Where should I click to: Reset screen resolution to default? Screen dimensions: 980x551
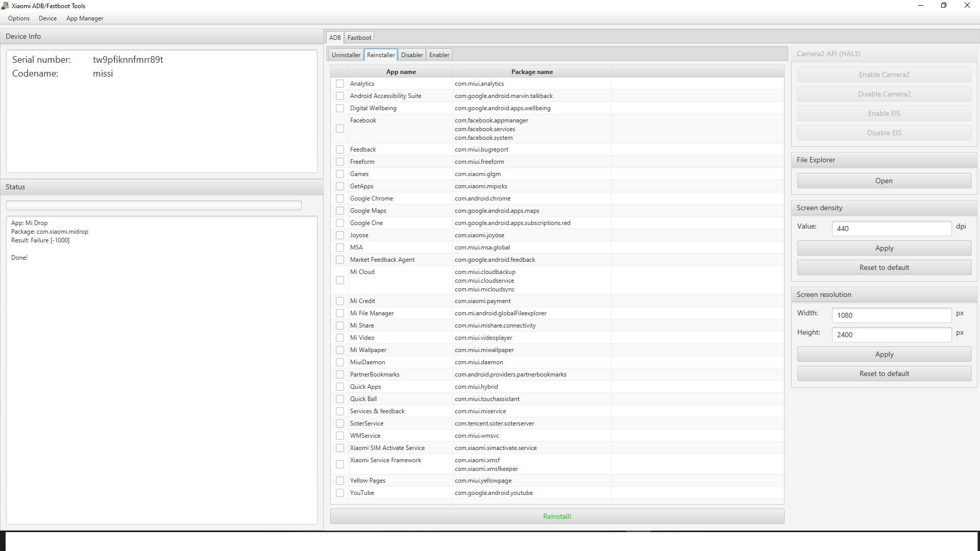(884, 373)
